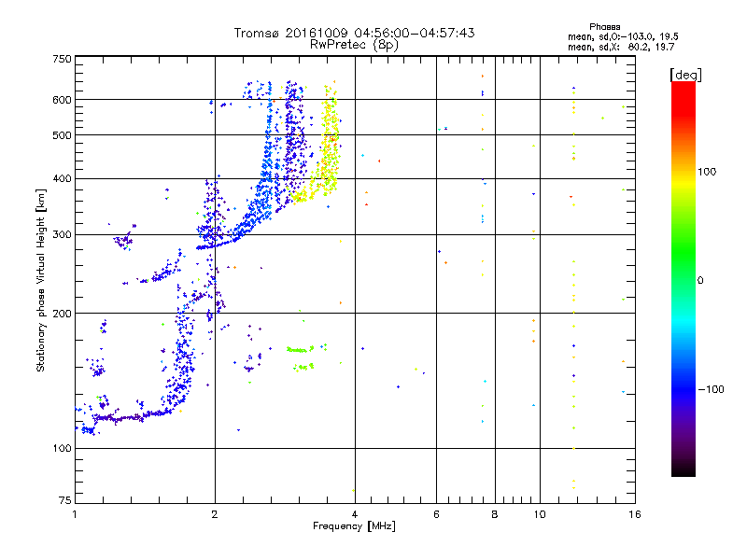Click the 'Frequency [MHz]' x-axis label
Viewport: 747px width, 560px height.
tap(354, 526)
